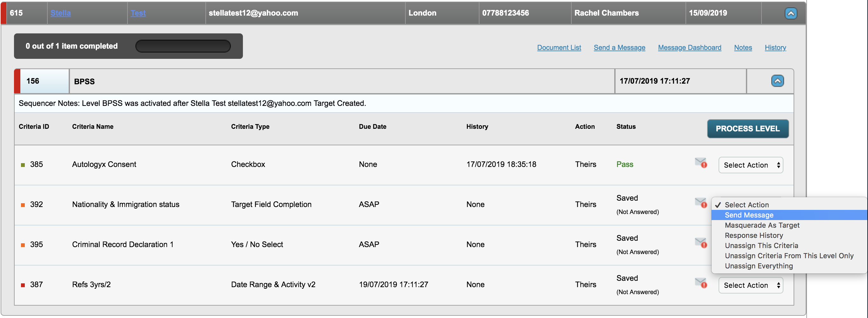Collapse the BPSS level 156 chevron

777,81
